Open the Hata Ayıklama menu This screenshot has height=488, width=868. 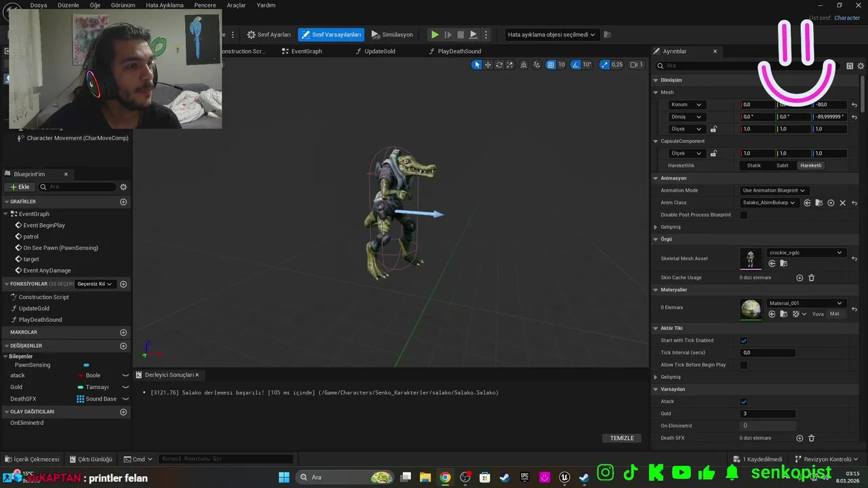165,5
